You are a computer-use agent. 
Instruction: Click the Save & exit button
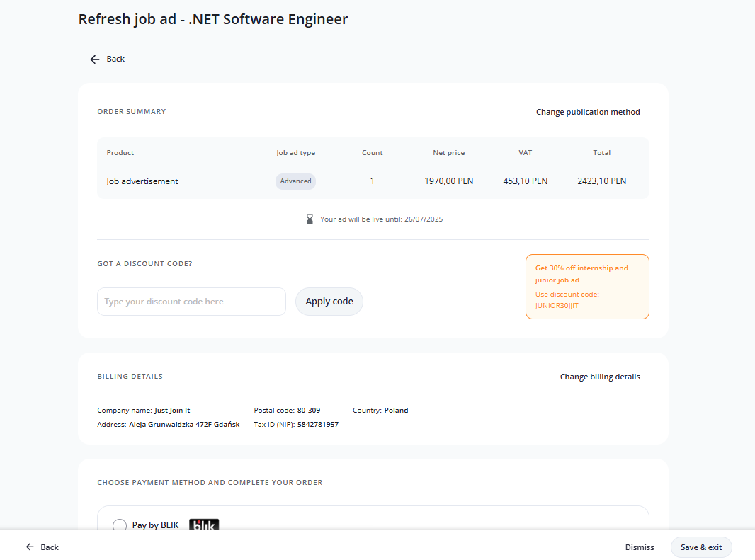pyautogui.click(x=700, y=547)
